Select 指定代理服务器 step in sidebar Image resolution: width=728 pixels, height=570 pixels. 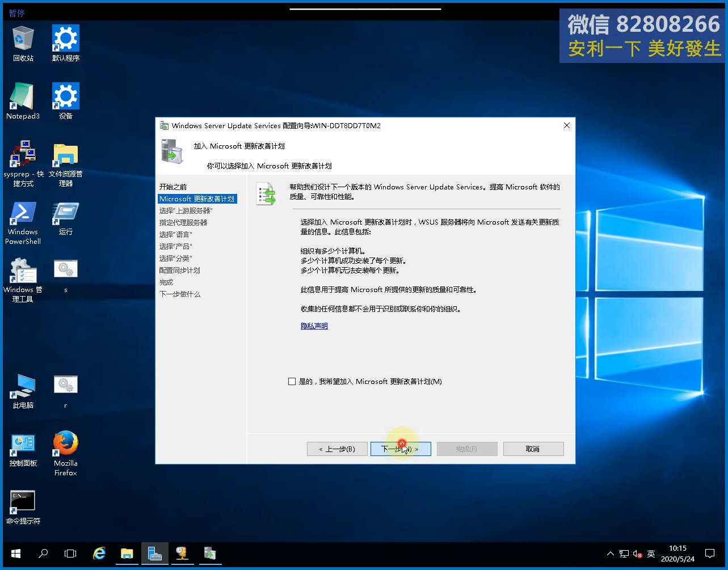click(183, 223)
